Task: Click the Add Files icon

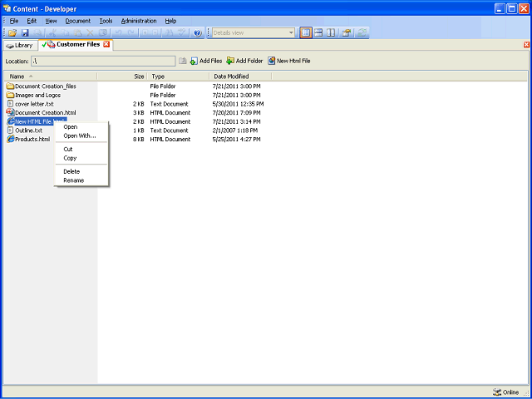Action: click(x=194, y=61)
